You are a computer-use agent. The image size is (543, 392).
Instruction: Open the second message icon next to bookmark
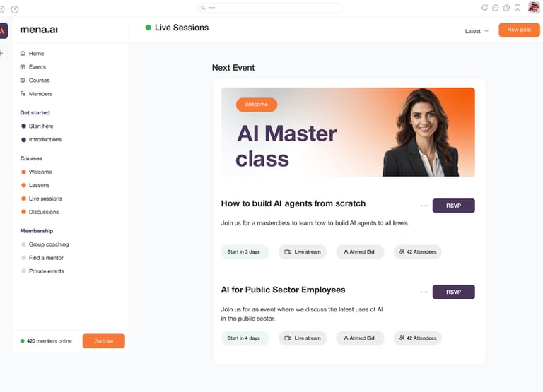click(507, 8)
